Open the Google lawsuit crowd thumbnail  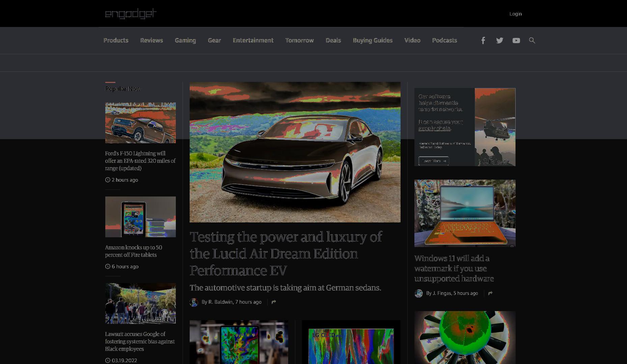140,303
